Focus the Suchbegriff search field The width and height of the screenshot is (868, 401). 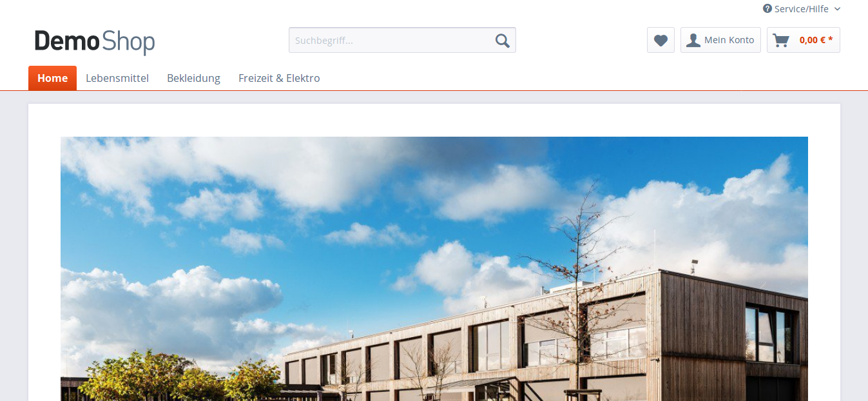391,40
